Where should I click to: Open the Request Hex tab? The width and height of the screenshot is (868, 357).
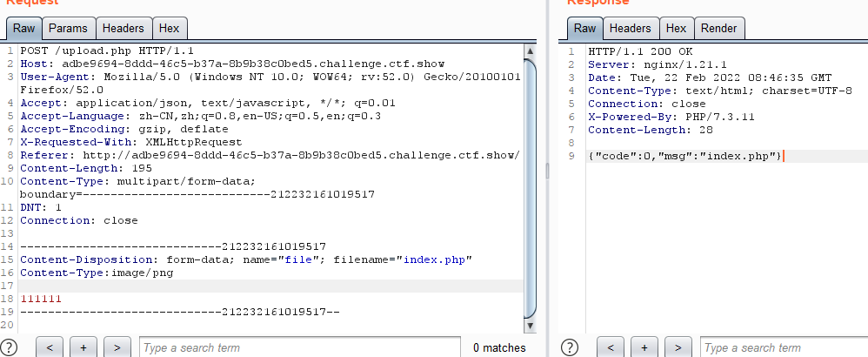170,28
